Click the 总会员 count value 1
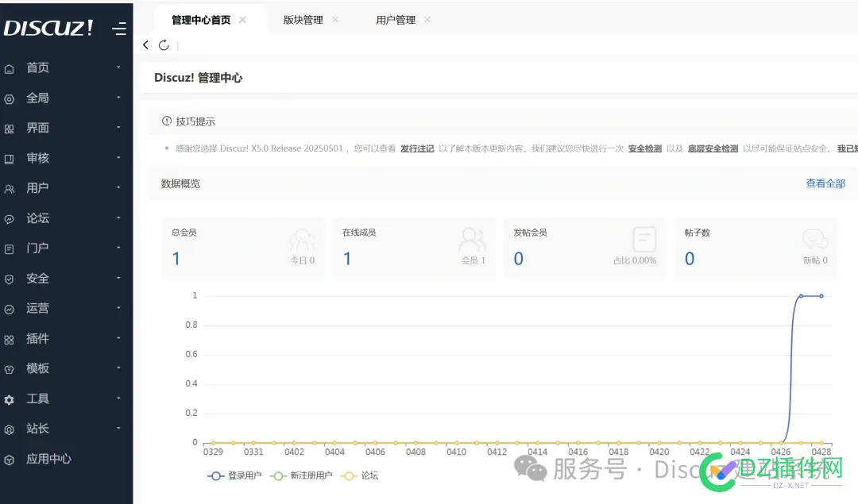Image resolution: width=858 pixels, height=504 pixels. pyautogui.click(x=176, y=259)
